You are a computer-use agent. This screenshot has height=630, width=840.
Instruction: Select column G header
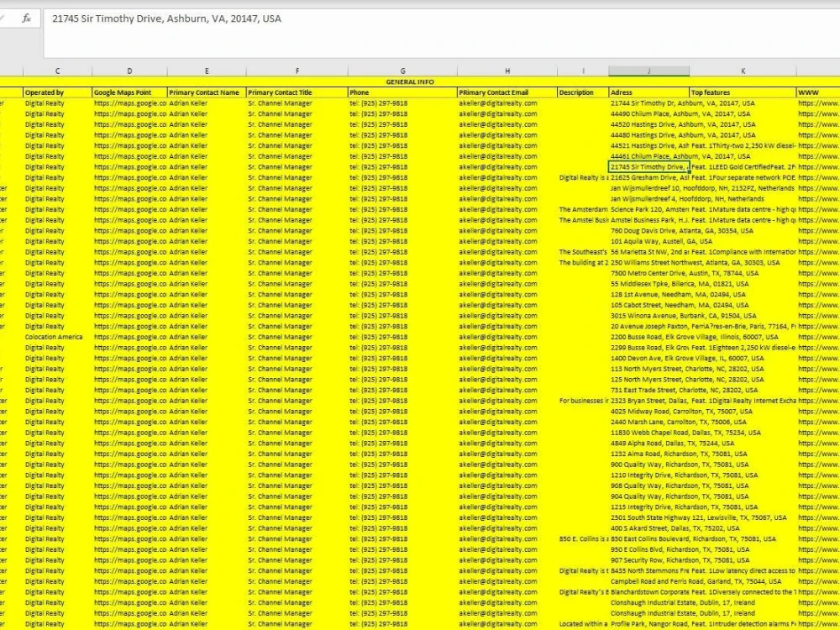click(x=403, y=71)
